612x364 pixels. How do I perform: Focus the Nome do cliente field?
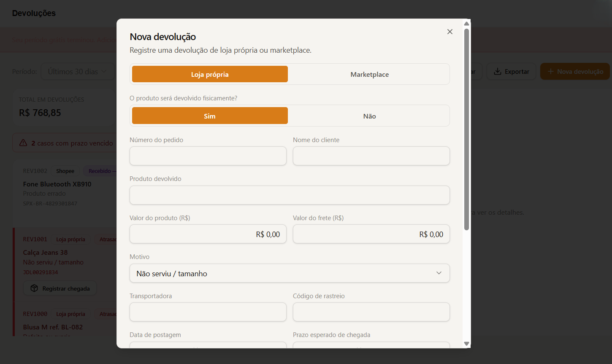pos(371,156)
